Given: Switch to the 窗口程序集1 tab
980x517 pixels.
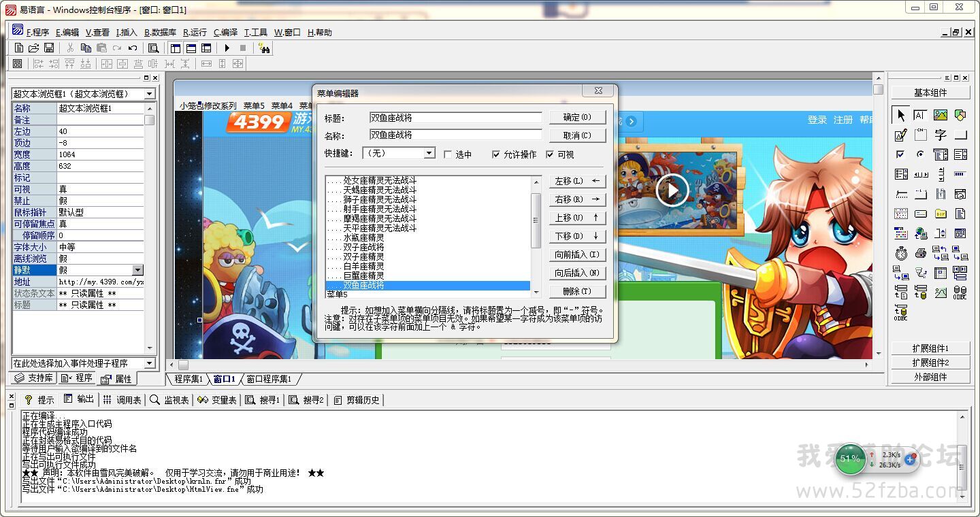Looking at the screenshot, I should point(269,379).
